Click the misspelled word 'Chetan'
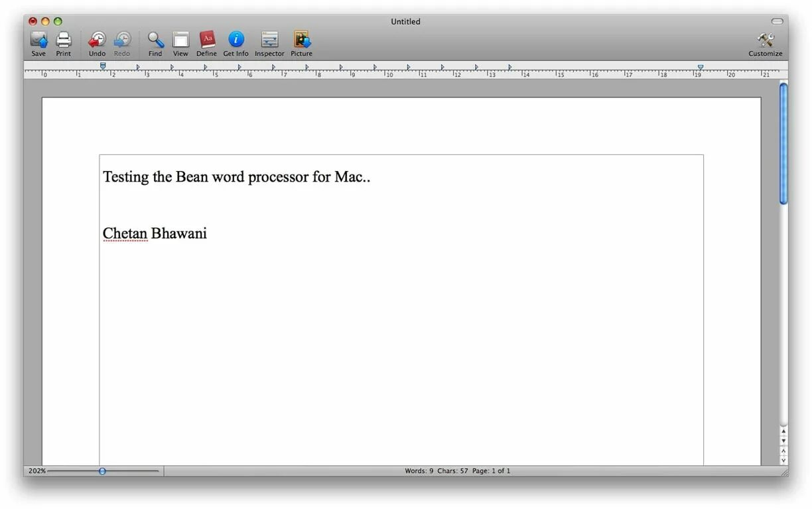Viewport: 812px width, 509px height. point(125,233)
